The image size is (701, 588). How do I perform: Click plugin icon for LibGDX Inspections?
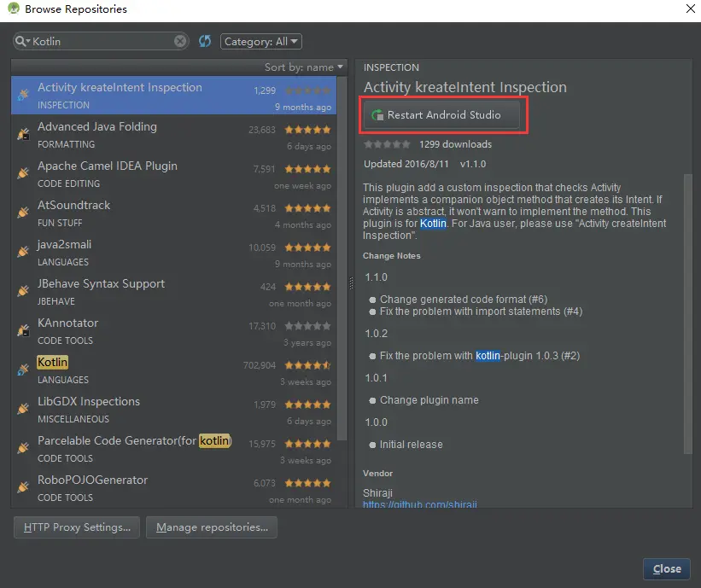(x=23, y=409)
